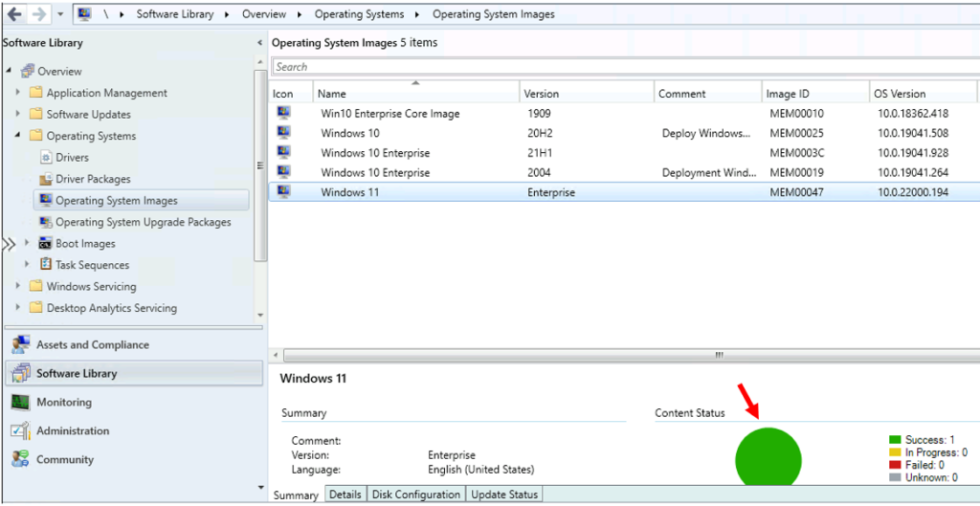Open the Assets and Compliance workspace icon
The width and height of the screenshot is (980, 506).
click(x=21, y=345)
